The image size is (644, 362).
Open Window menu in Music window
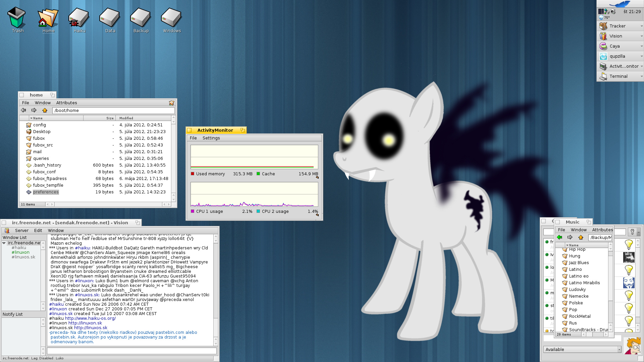point(579,230)
